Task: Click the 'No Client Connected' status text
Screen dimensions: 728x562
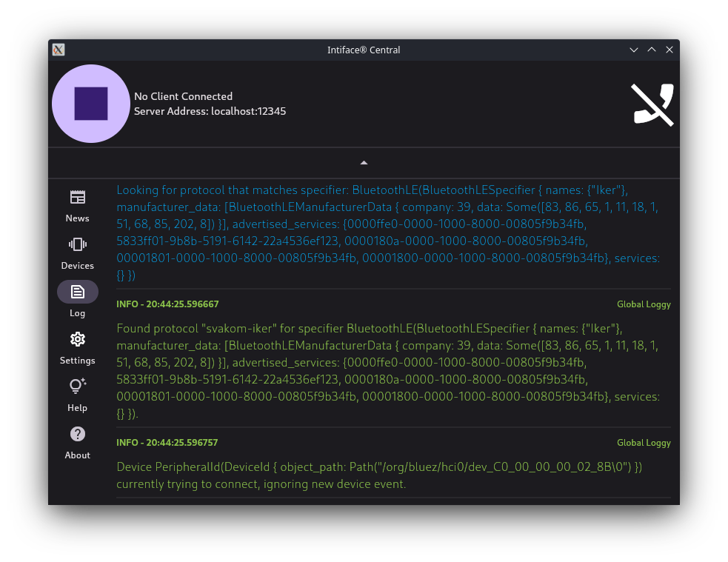Action: coord(184,96)
